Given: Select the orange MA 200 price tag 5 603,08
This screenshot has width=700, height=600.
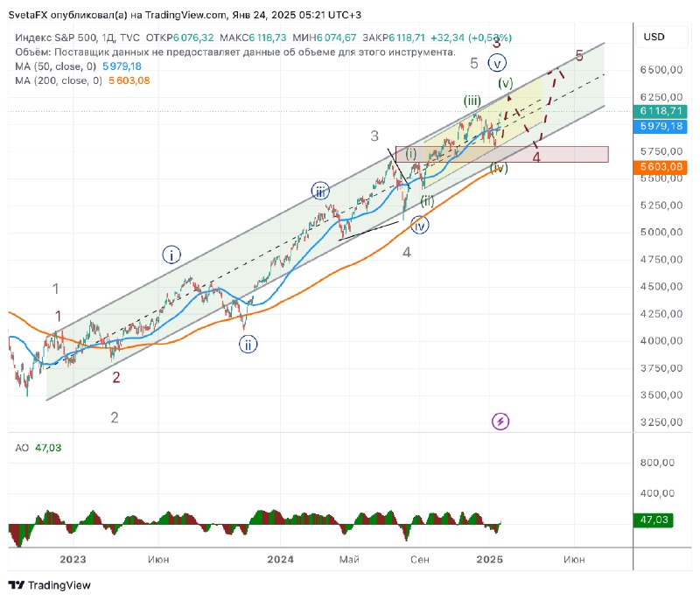Looking at the screenshot, I should tap(661, 167).
